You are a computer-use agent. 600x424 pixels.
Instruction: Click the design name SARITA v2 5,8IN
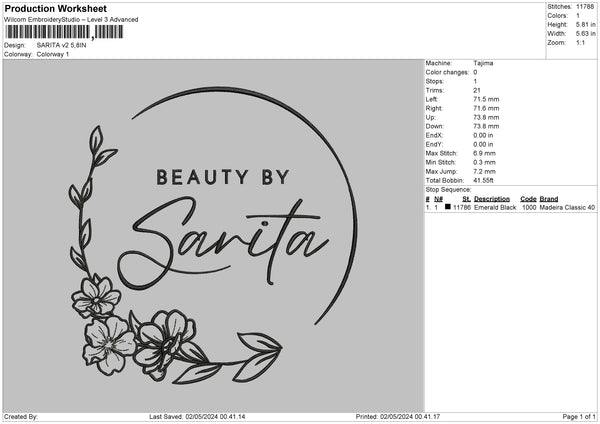point(64,45)
